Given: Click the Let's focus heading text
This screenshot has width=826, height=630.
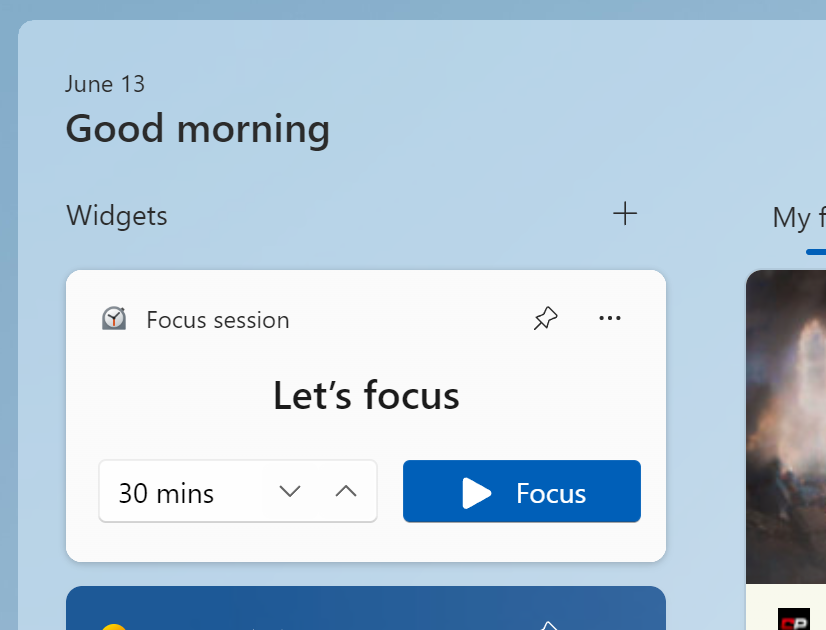Looking at the screenshot, I should (x=366, y=397).
